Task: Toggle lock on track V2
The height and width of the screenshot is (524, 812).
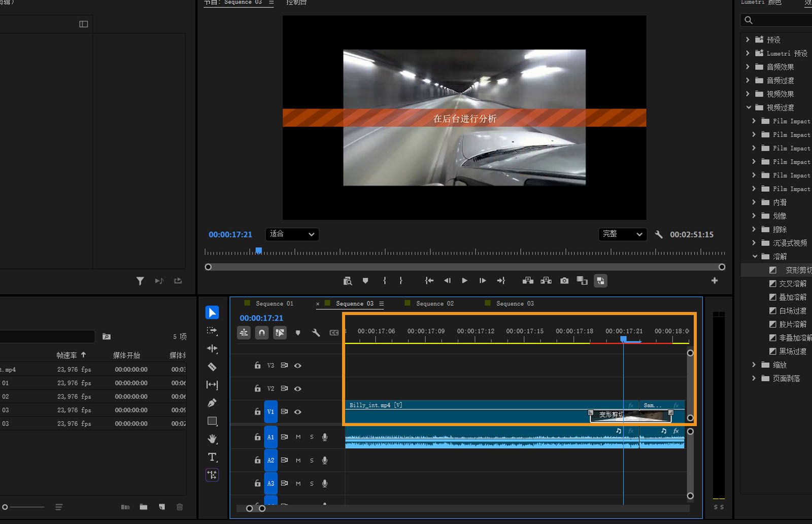Action: 257,389
